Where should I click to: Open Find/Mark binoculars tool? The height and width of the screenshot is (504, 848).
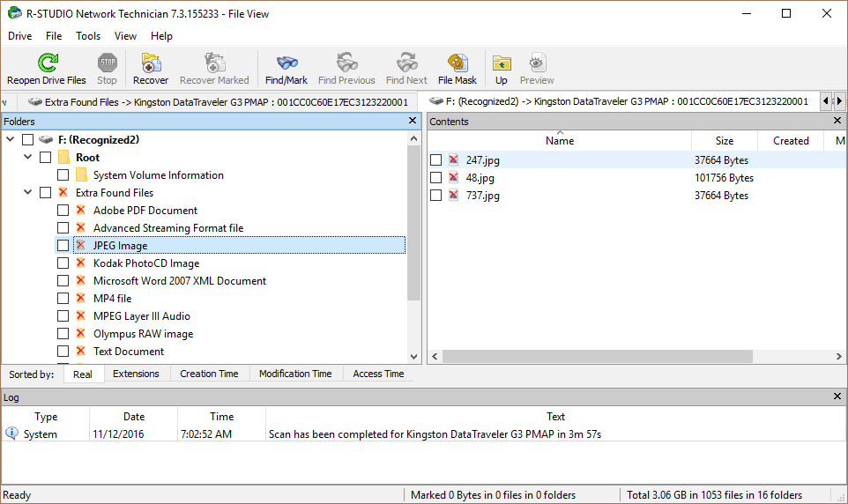286,63
